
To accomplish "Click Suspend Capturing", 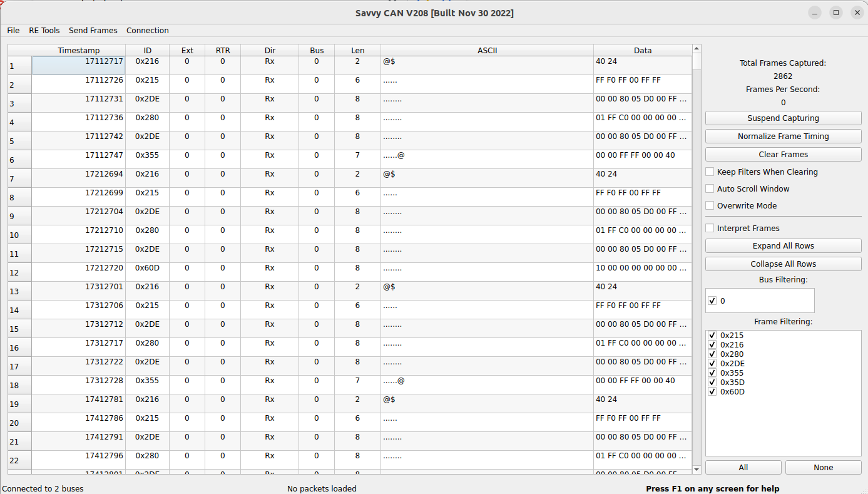I will (783, 118).
